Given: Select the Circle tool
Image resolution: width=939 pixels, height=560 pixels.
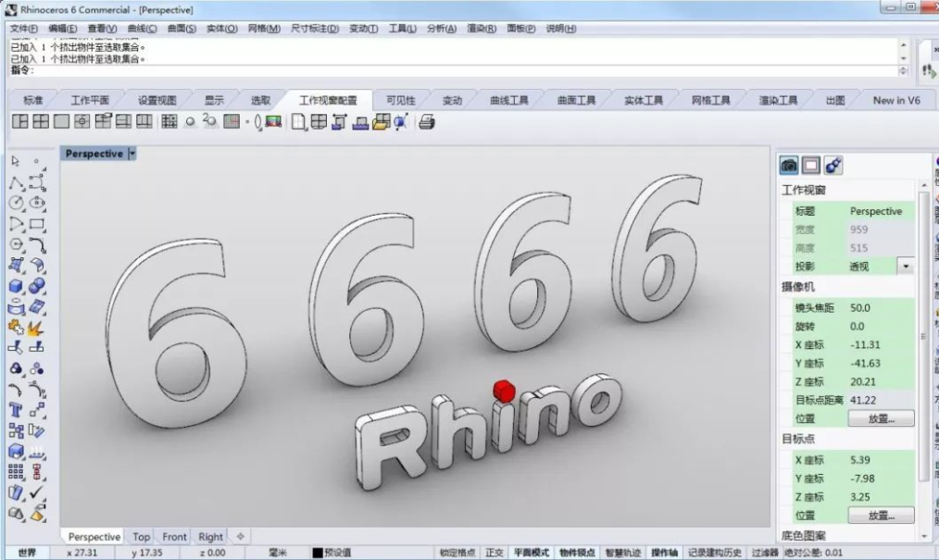Looking at the screenshot, I should [x=16, y=204].
